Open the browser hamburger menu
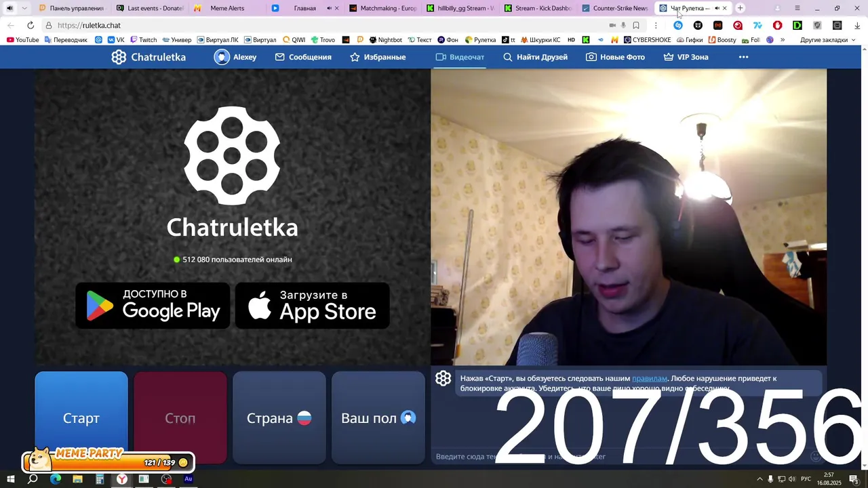This screenshot has width=868, height=488. coord(797,8)
